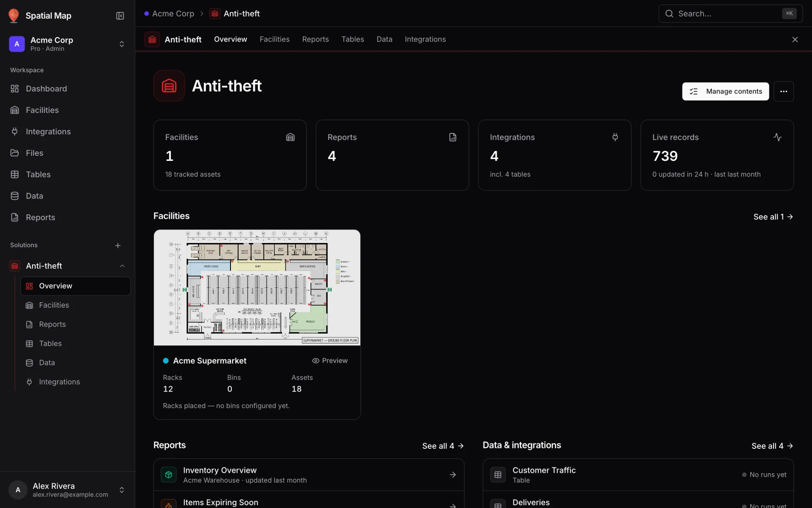Click No runs yet status for Customer Traffic
This screenshot has height=508, width=812.
764,475
